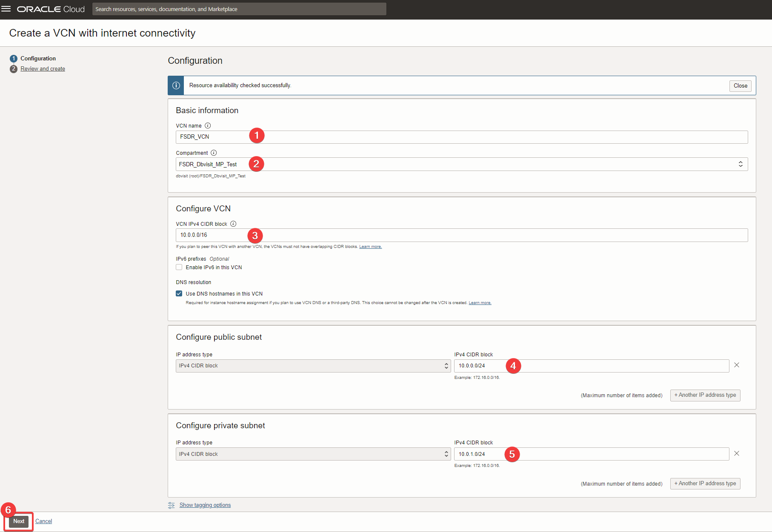
Task: Click the compartment path text dbvisit (root)/FSDR_Dbvisit_MP_Test
Action: (x=211, y=176)
